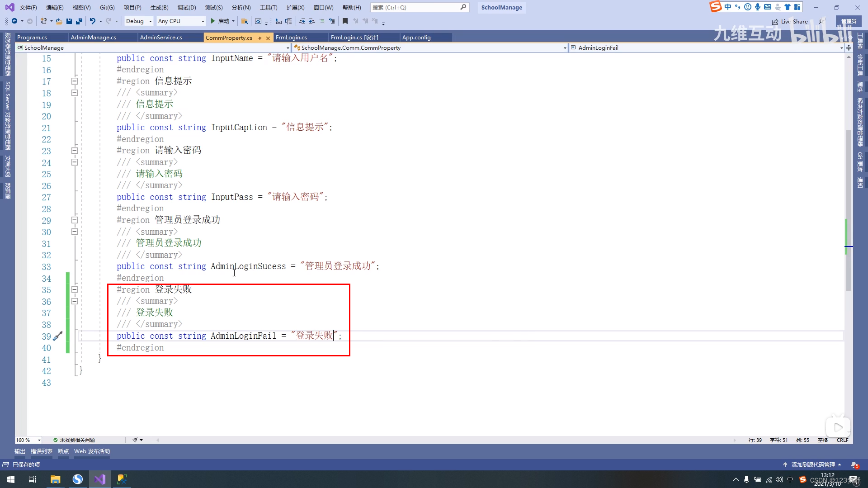Start debugging with the green play icon
The height and width of the screenshot is (488, 868).
[212, 21]
